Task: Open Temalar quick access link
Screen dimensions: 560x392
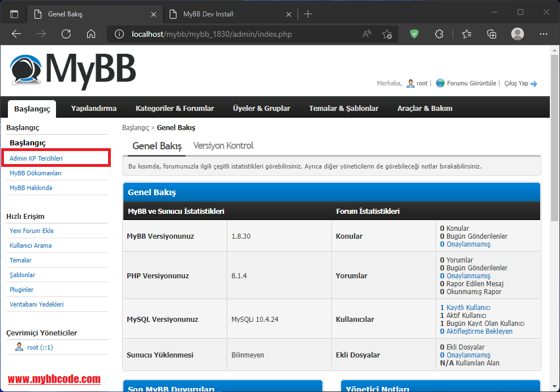Action: coord(20,260)
